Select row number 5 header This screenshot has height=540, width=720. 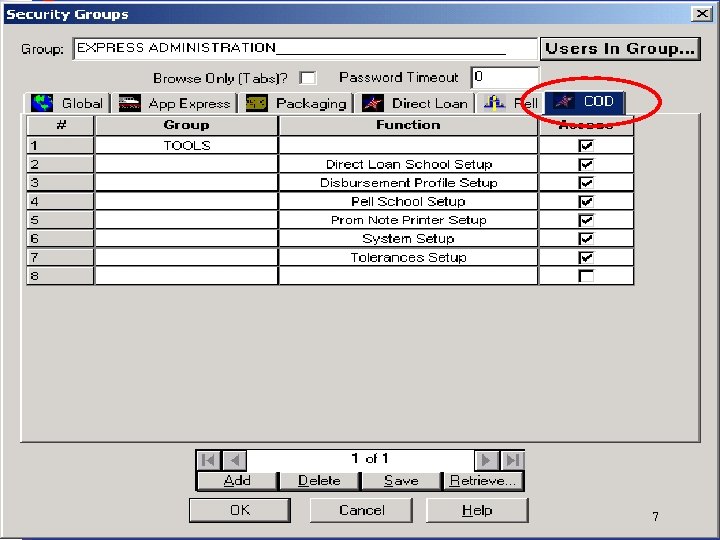pos(60,220)
